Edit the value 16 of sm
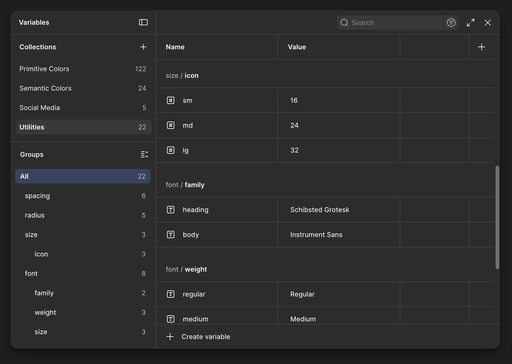Viewport: 512px width, 364px height. coord(339,100)
